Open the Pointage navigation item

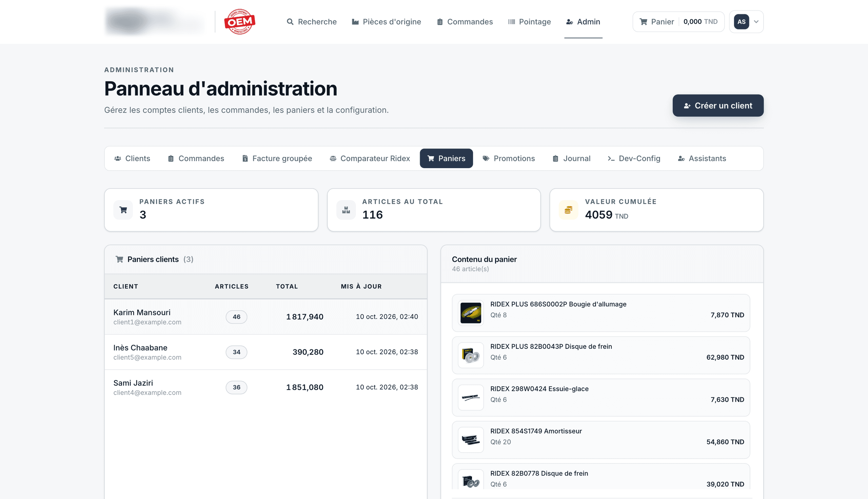click(529, 22)
